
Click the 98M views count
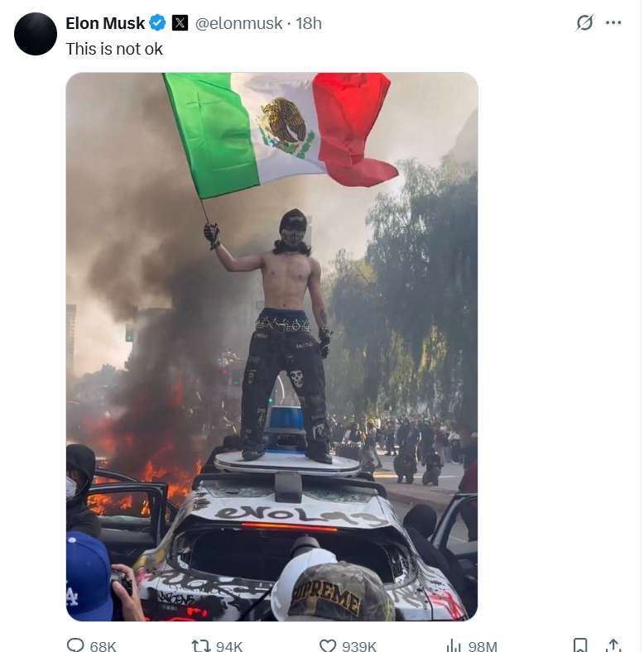click(x=483, y=646)
